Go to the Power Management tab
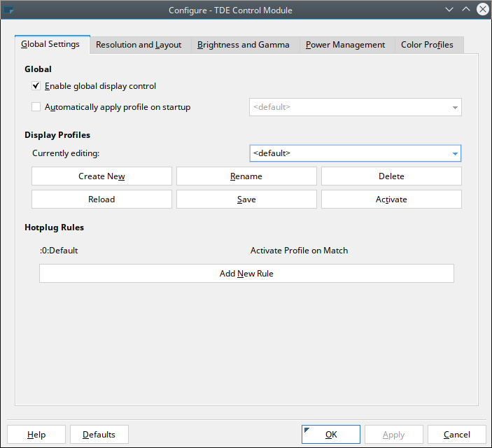 click(345, 45)
